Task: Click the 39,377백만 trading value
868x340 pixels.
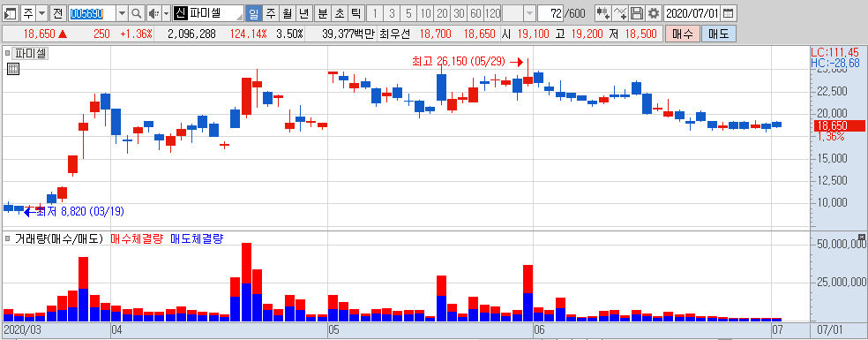Action: (348, 34)
